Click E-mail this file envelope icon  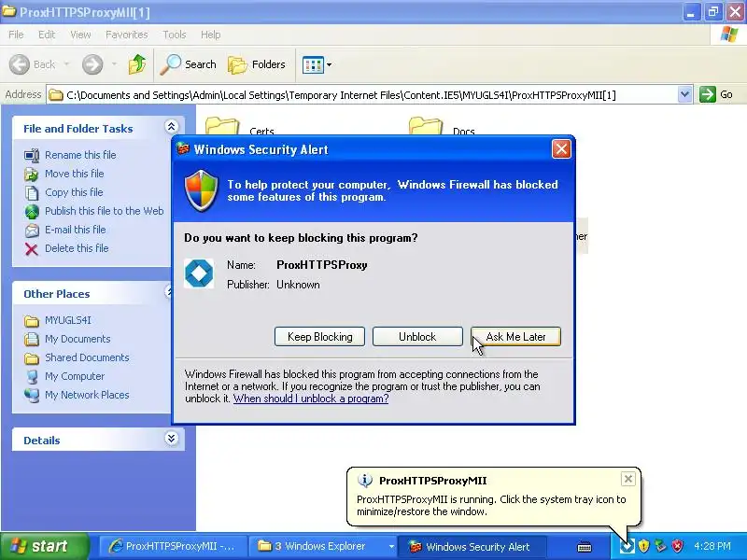coord(32,230)
